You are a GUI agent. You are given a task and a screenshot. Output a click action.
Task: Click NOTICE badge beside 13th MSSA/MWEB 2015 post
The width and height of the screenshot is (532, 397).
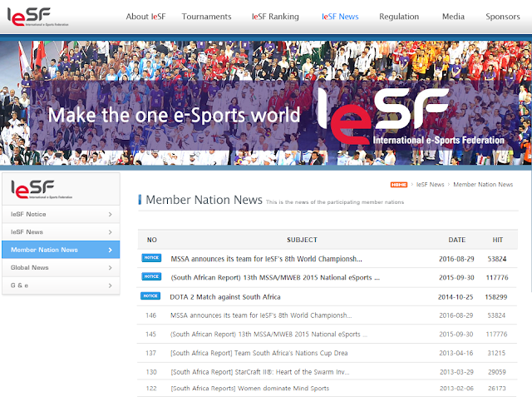pos(151,276)
